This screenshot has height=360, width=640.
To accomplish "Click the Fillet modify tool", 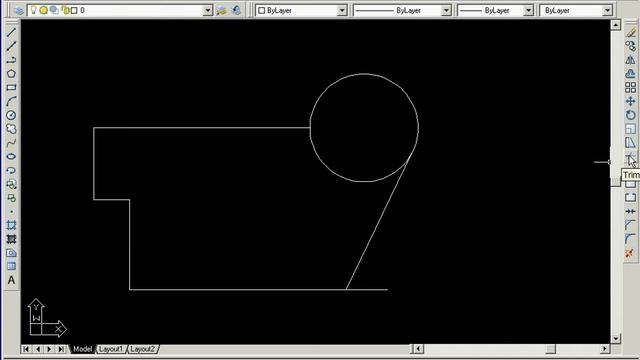I will point(631,239).
